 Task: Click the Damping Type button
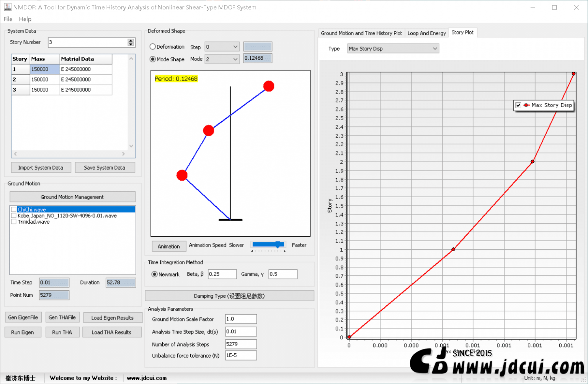pyautogui.click(x=229, y=296)
